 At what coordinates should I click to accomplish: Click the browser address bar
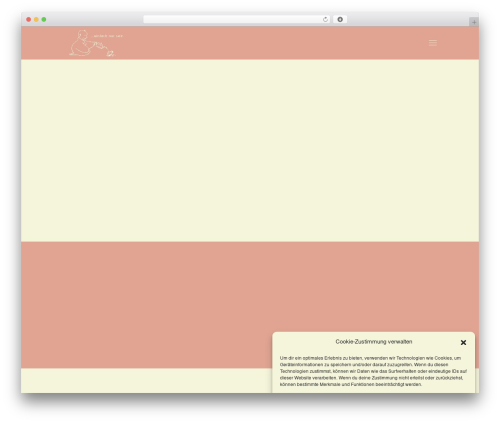click(x=236, y=19)
